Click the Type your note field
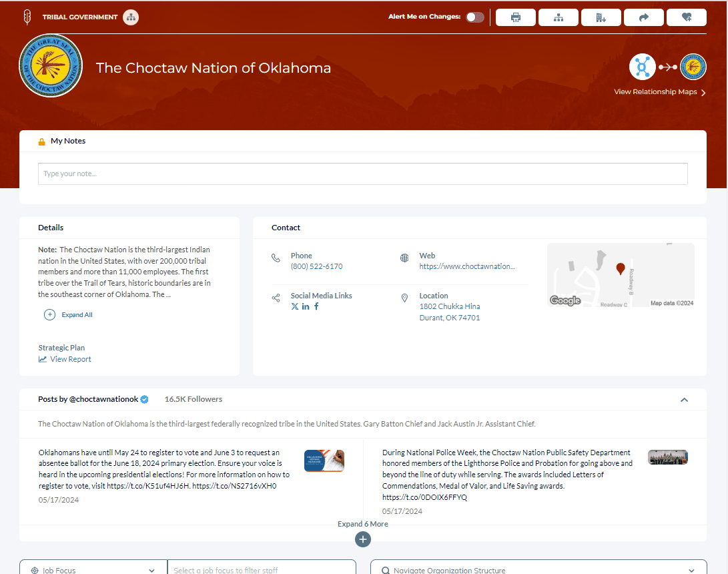 pyautogui.click(x=362, y=174)
